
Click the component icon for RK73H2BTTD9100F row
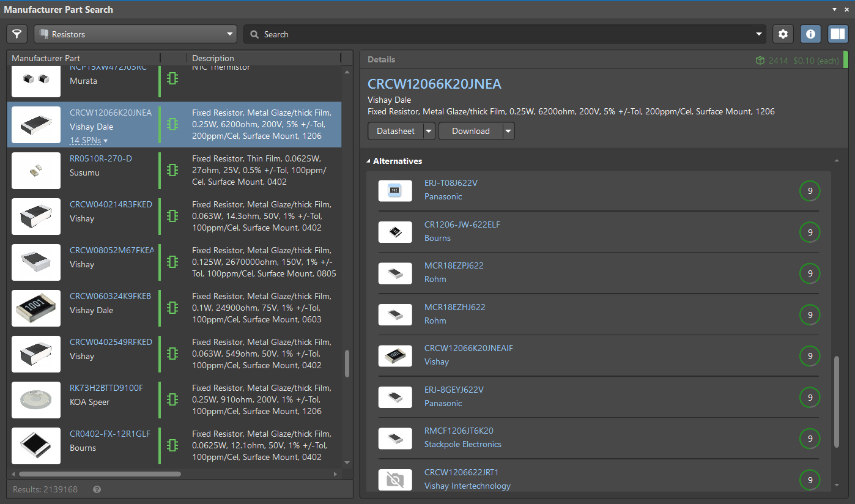(x=172, y=399)
